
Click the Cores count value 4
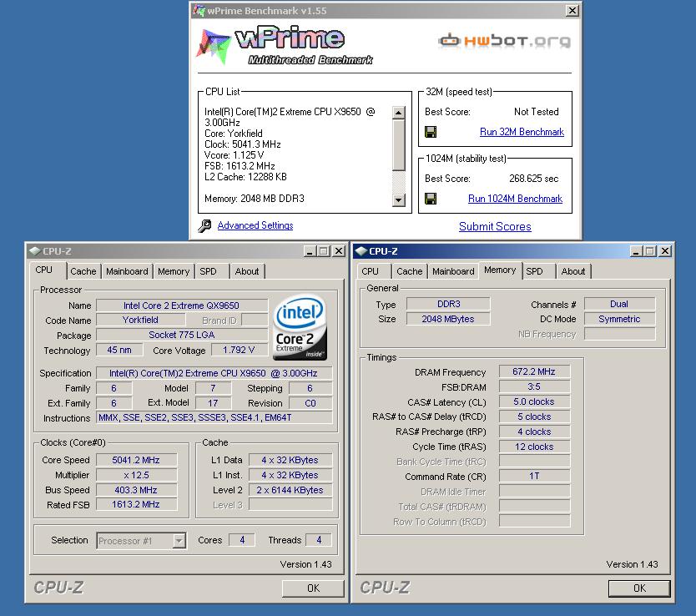pos(242,540)
